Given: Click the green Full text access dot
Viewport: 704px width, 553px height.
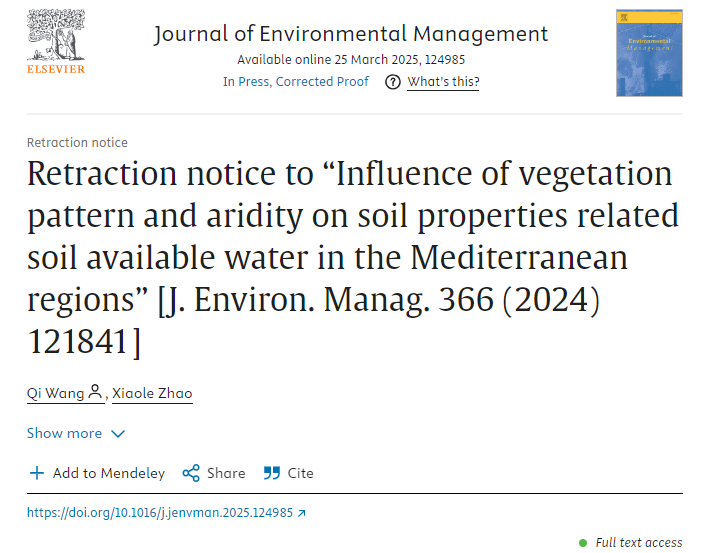Looking at the screenshot, I should point(583,543).
